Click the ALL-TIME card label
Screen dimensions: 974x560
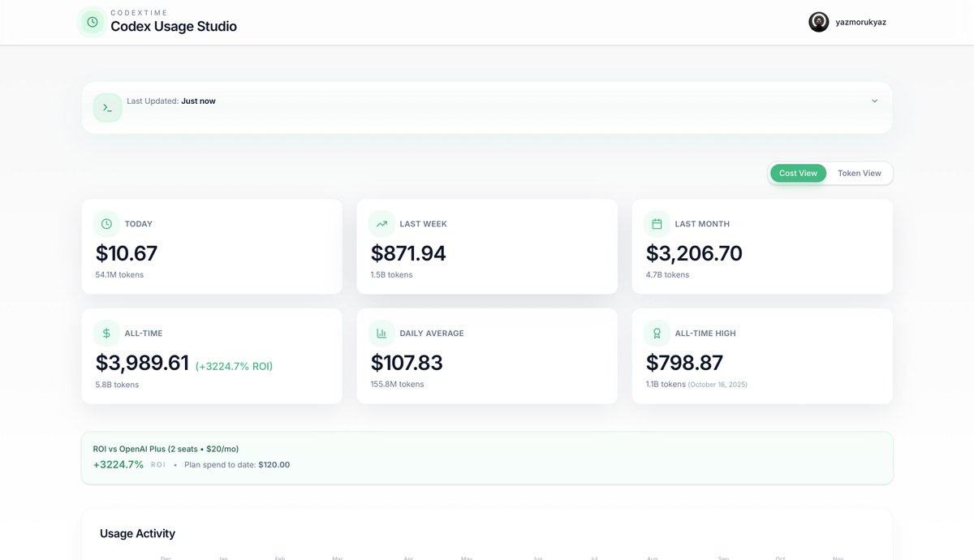pos(144,334)
